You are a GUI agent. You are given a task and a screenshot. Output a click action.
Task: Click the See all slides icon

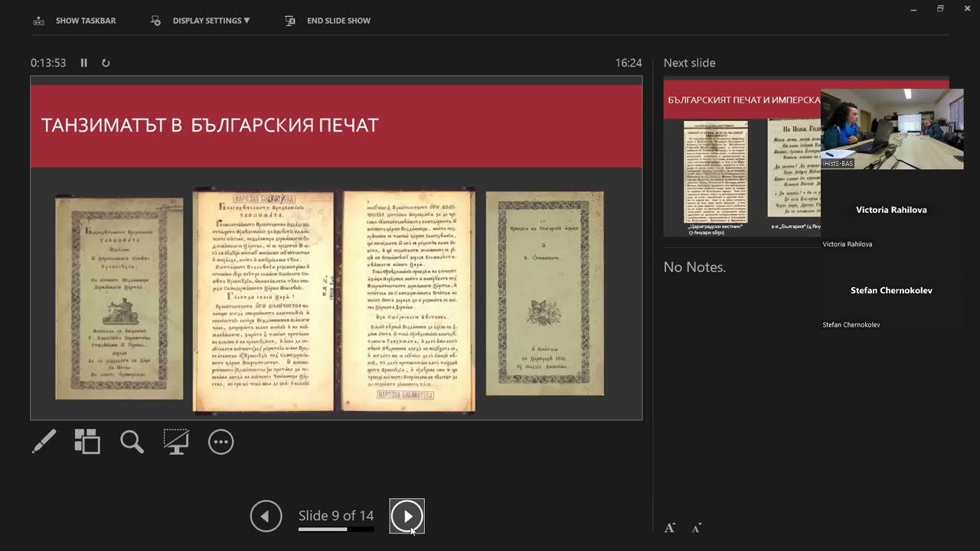tap(87, 442)
